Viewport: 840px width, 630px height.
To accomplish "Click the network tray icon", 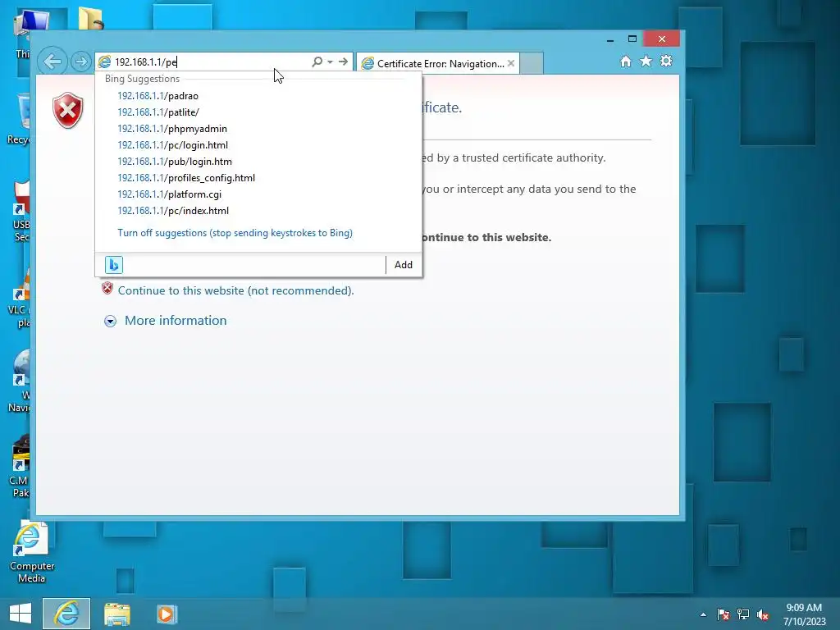I will point(743,614).
